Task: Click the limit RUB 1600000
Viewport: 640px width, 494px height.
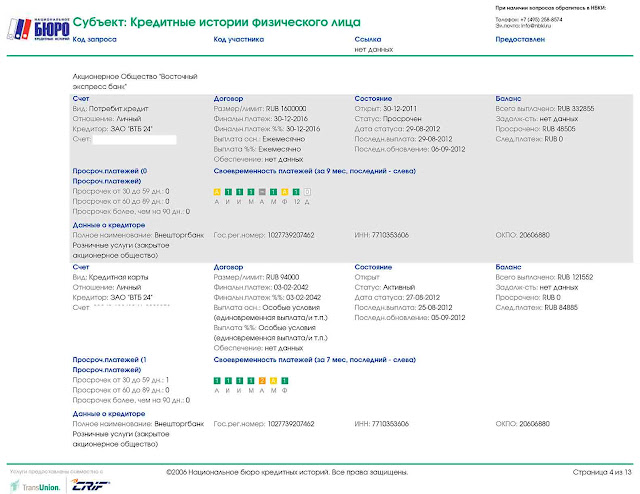Action: (286, 109)
